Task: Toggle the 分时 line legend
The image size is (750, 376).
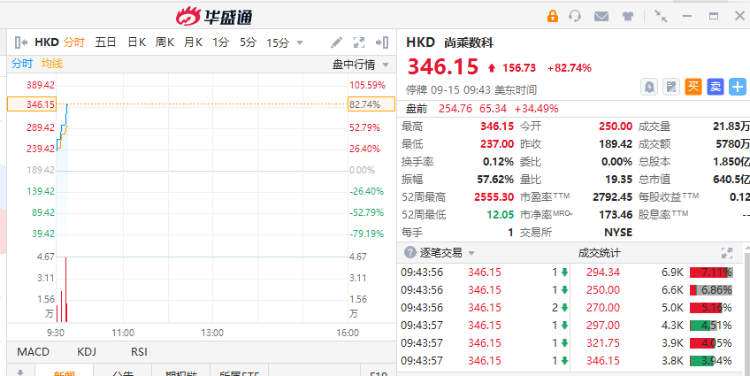Action: tap(22, 64)
